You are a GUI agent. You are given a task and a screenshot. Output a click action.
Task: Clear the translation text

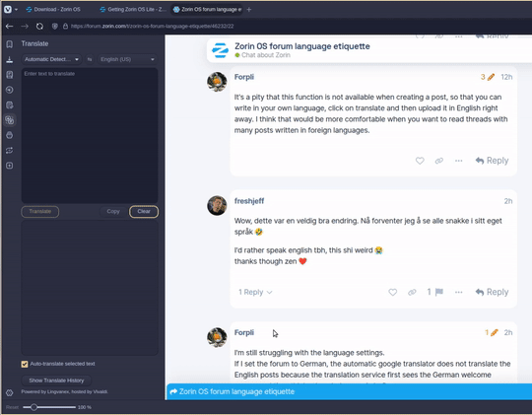click(x=144, y=212)
